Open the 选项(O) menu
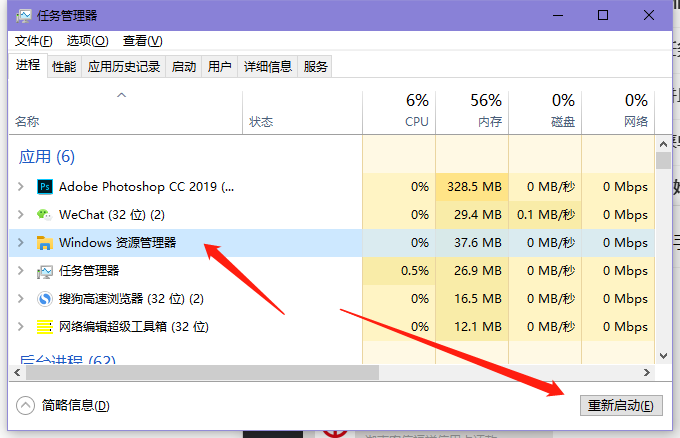This screenshot has width=680, height=438. click(88, 41)
